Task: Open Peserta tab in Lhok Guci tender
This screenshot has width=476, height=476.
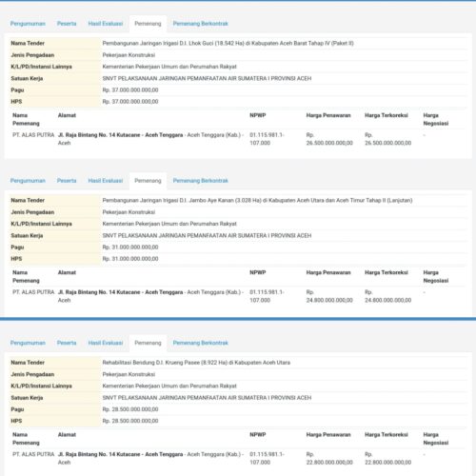Action: point(67,24)
